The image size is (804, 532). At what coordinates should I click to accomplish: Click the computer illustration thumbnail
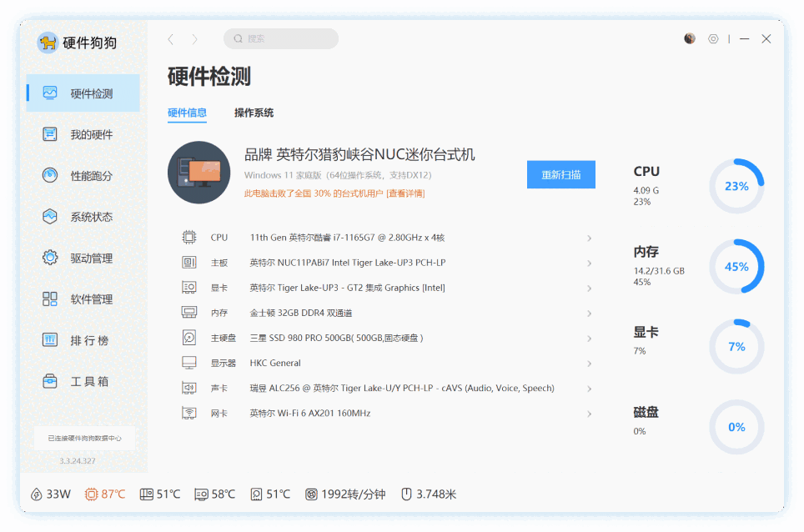pos(199,173)
